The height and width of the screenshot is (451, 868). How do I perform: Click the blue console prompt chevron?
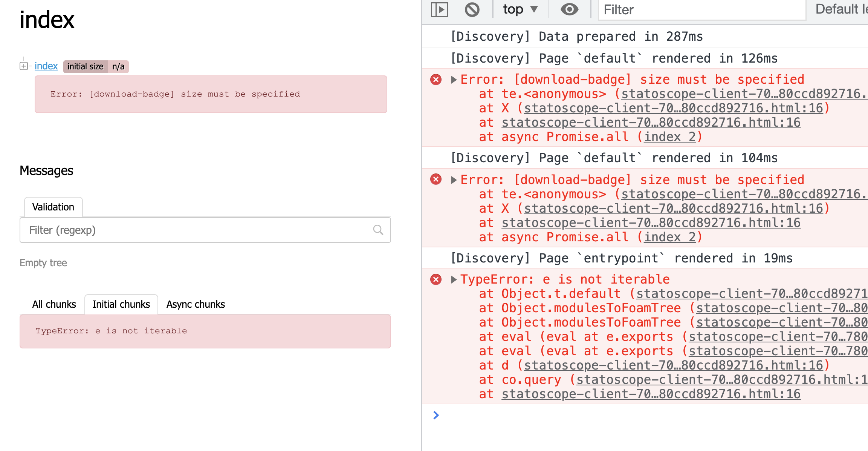436,415
